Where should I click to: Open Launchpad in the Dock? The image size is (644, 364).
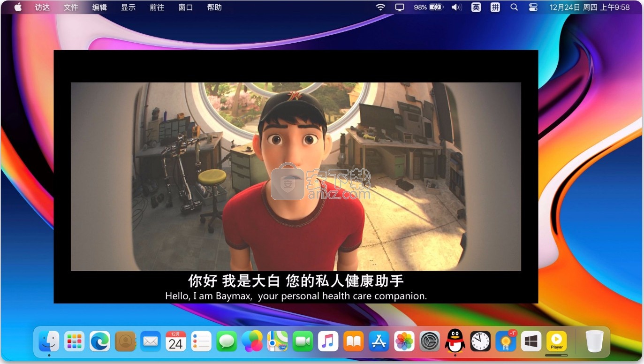pos(74,341)
